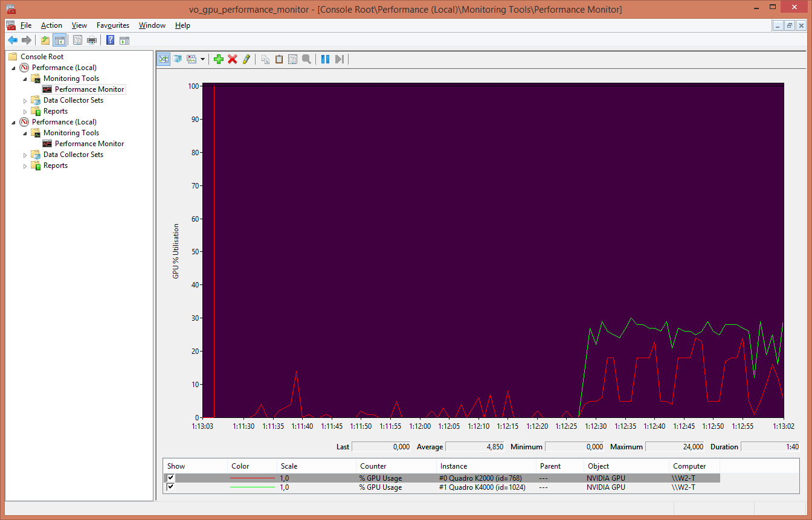Uncheck Show for the Quadro K2000 counter

(171, 478)
